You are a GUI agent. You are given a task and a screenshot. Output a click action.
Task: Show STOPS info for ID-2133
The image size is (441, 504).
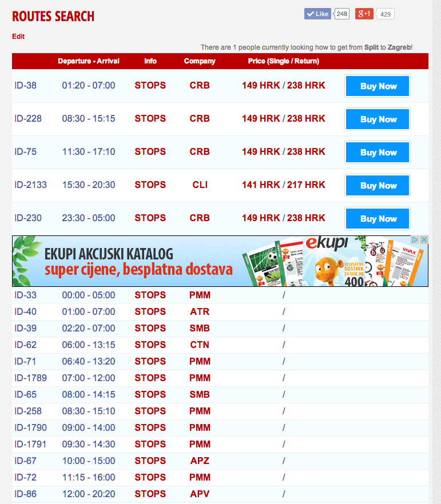click(150, 185)
